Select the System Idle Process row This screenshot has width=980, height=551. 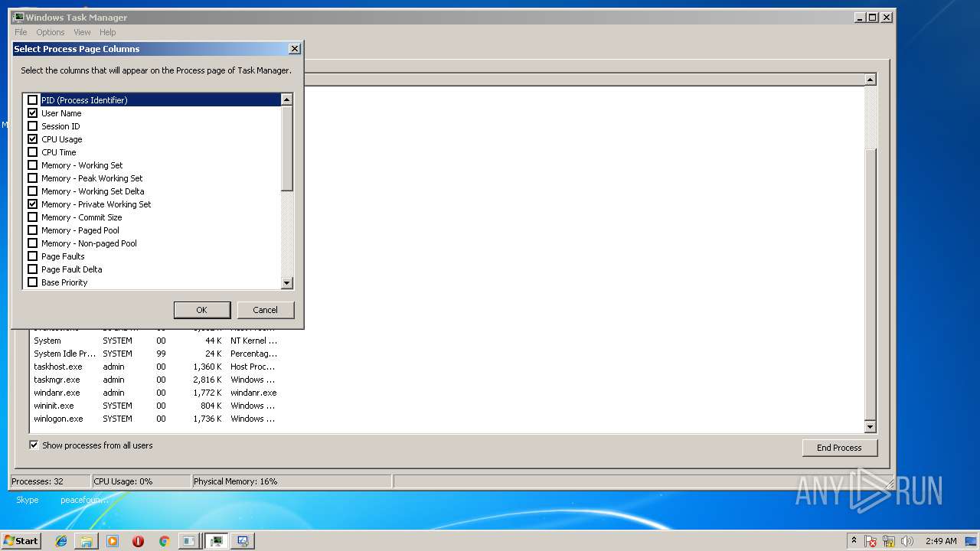[155, 354]
